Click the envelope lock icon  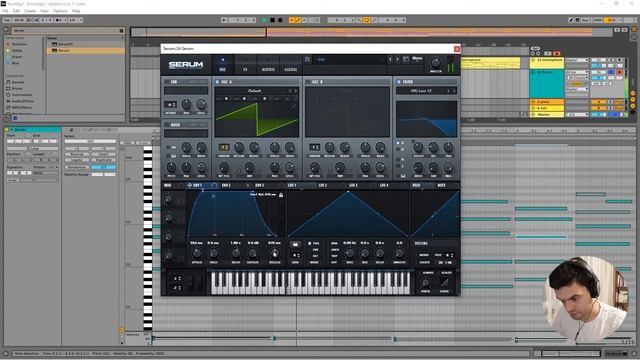(x=281, y=195)
